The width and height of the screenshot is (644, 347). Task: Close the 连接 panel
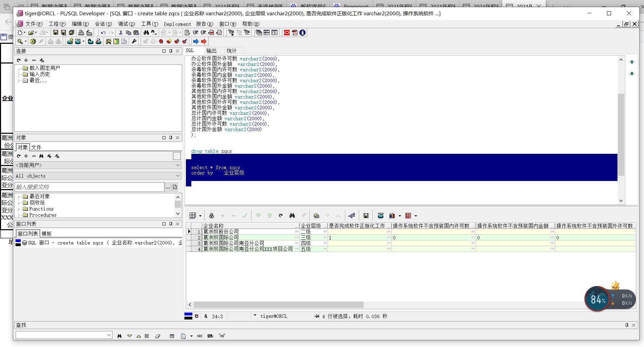pos(177,51)
